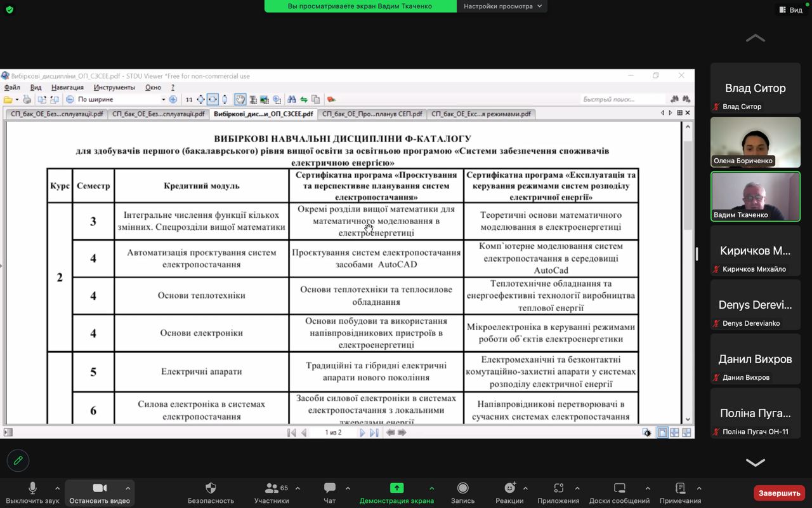Open the dropdown arrow next to the open folder icon
812x508 pixels.
(17, 100)
